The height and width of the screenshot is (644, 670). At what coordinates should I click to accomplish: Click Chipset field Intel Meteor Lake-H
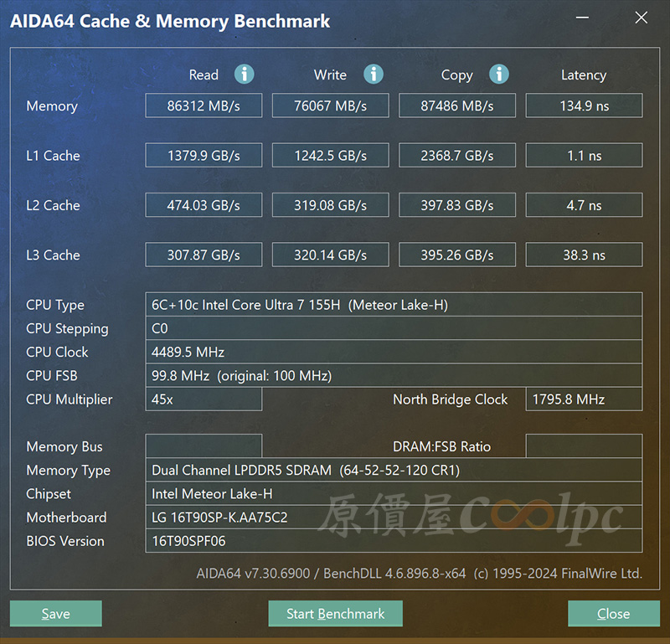click(394, 493)
